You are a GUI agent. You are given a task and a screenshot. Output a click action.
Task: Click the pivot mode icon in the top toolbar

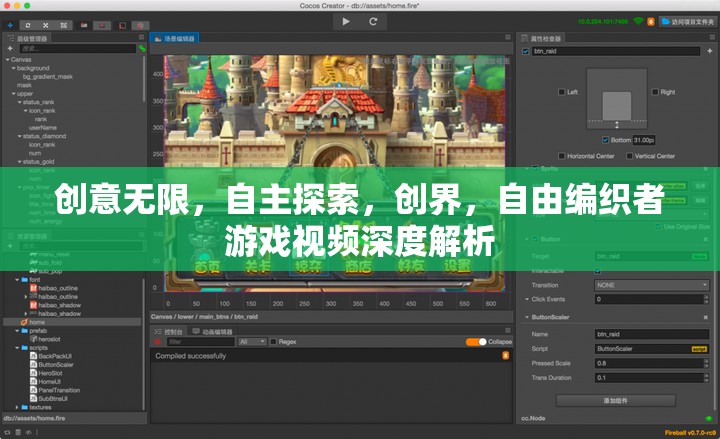84,25
